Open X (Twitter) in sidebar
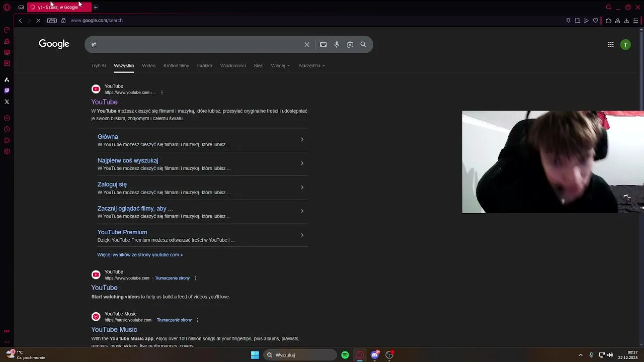Screen dimensions: 644x362 (x=7, y=102)
